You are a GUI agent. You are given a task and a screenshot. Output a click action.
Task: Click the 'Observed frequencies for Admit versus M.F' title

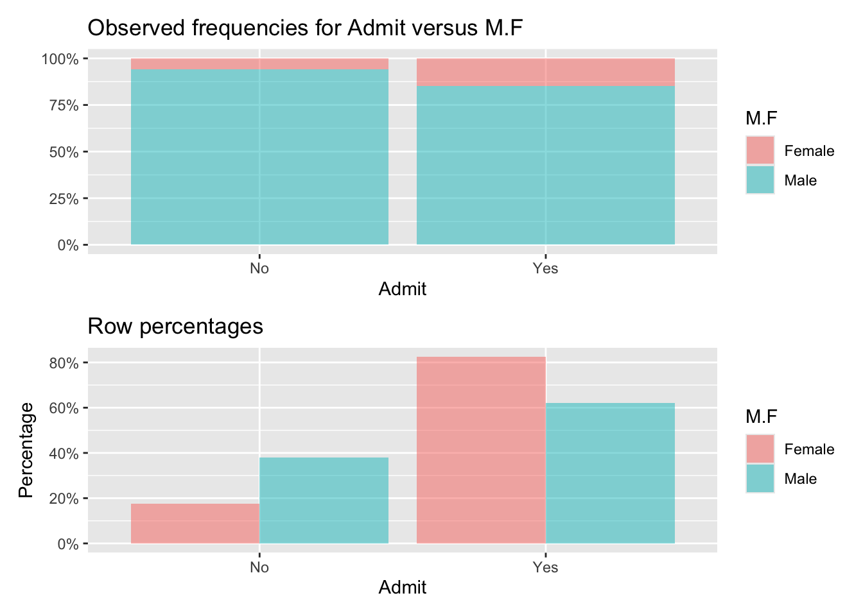pos(305,28)
